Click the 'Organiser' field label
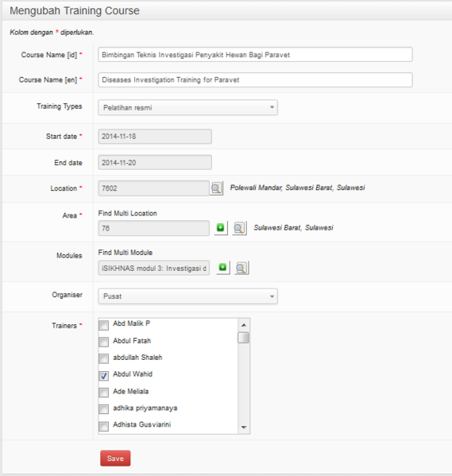 tap(67, 295)
